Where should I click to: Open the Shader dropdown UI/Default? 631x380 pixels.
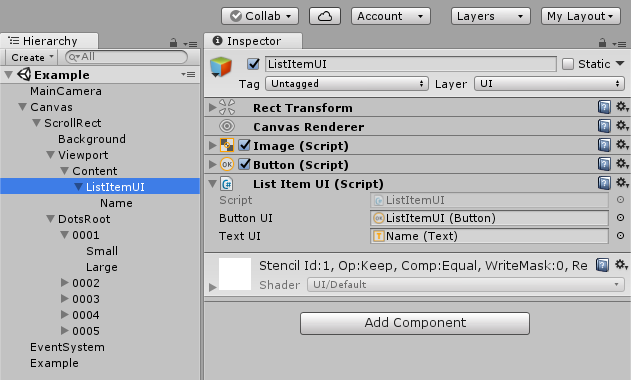tap(466, 285)
